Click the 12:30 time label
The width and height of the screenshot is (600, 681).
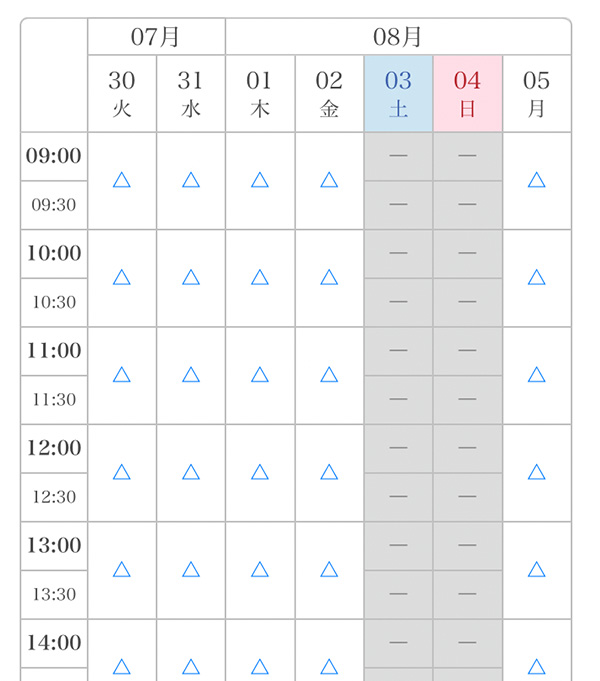point(54,497)
